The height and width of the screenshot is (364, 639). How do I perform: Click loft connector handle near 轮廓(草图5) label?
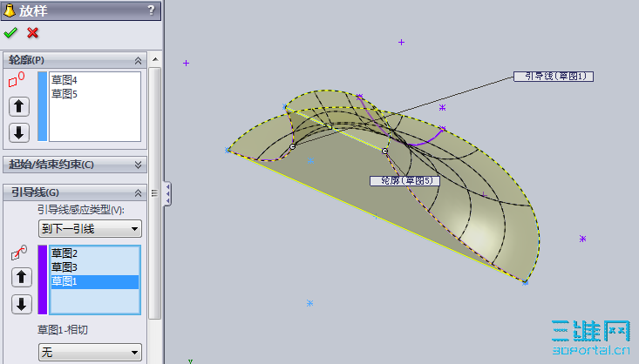[x=384, y=151]
